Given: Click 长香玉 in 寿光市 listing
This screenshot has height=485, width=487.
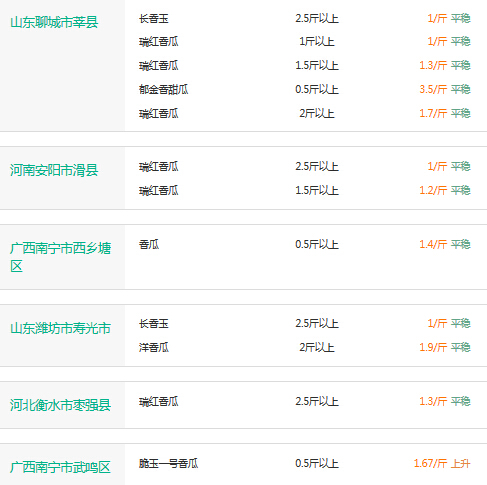Looking at the screenshot, I should [x=154, y=323].
